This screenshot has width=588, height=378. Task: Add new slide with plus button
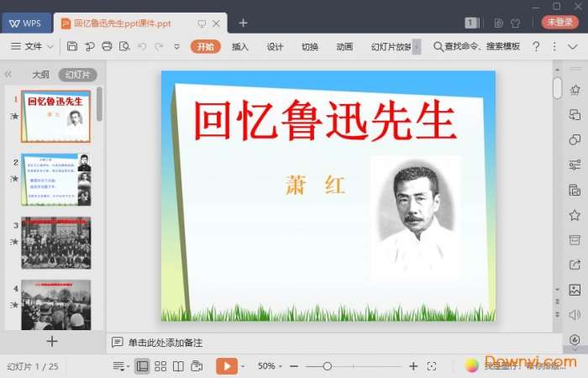pyautogui.click(x=52, y=341)
